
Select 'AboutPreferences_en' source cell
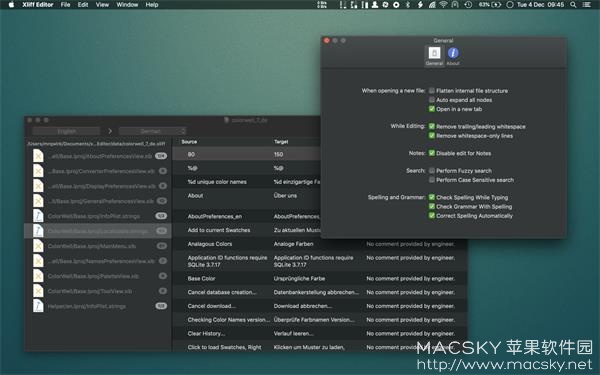click(215, 216)
